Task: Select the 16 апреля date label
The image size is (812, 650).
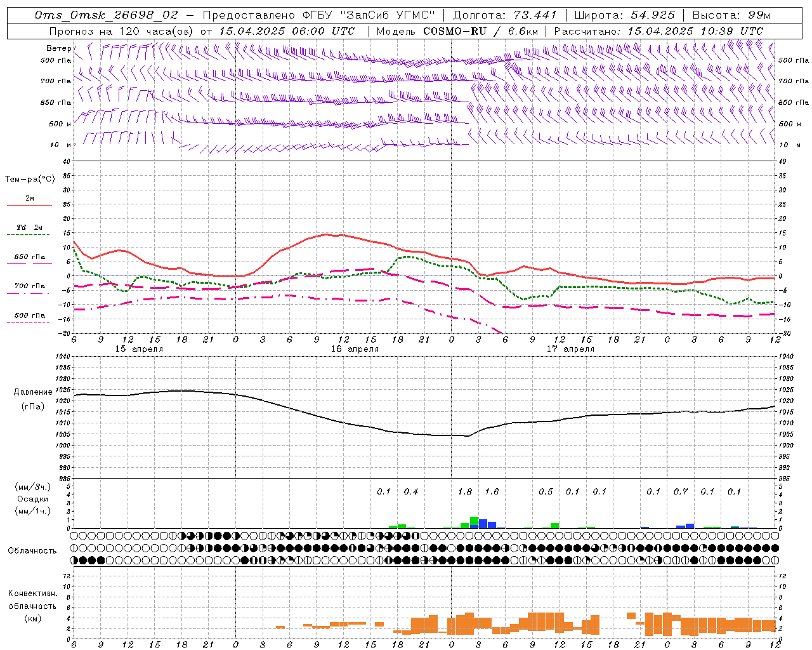Action: tap(355, 349)
